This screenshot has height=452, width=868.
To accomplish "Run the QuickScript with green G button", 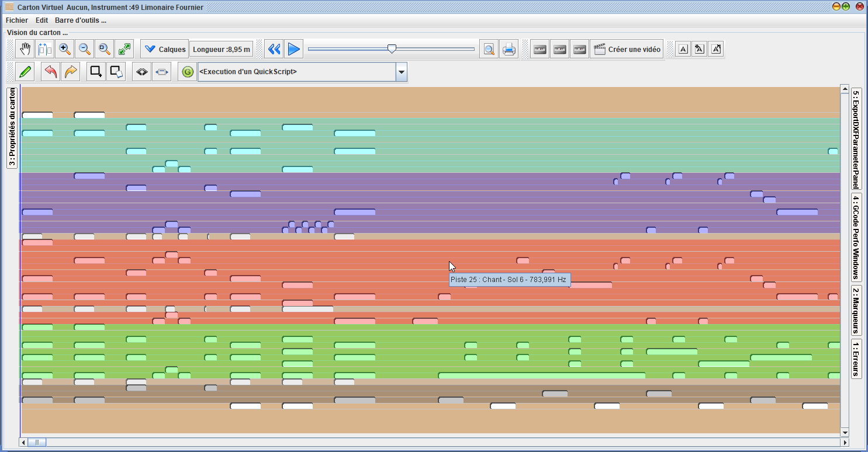I will click(x=188, y=72).
